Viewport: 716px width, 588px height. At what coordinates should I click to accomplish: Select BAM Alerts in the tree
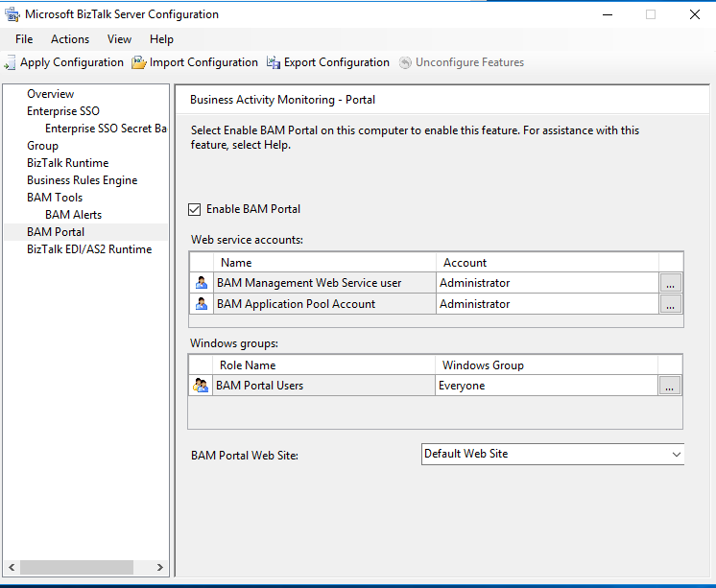pos(73,215)
